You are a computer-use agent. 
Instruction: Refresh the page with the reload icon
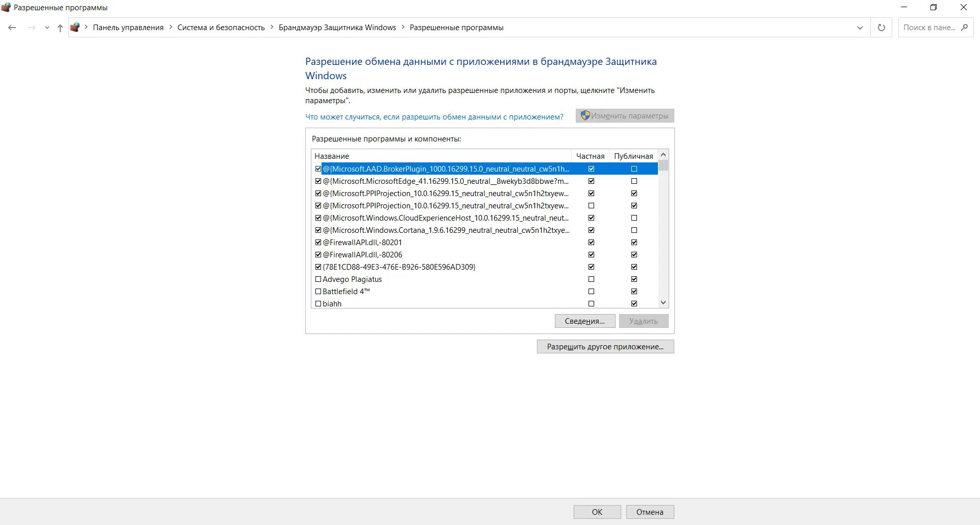click(x=881, y=28)
